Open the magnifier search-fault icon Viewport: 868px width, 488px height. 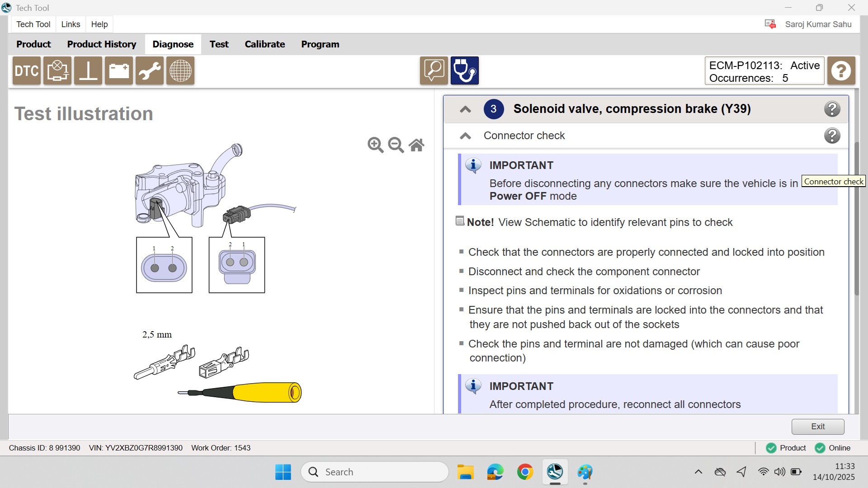[434, 71]
